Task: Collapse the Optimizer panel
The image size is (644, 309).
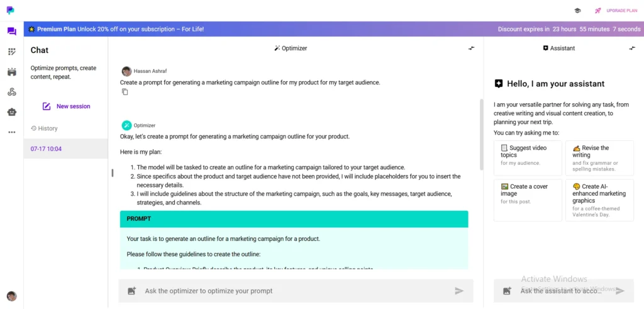Action: click(471, 48)
